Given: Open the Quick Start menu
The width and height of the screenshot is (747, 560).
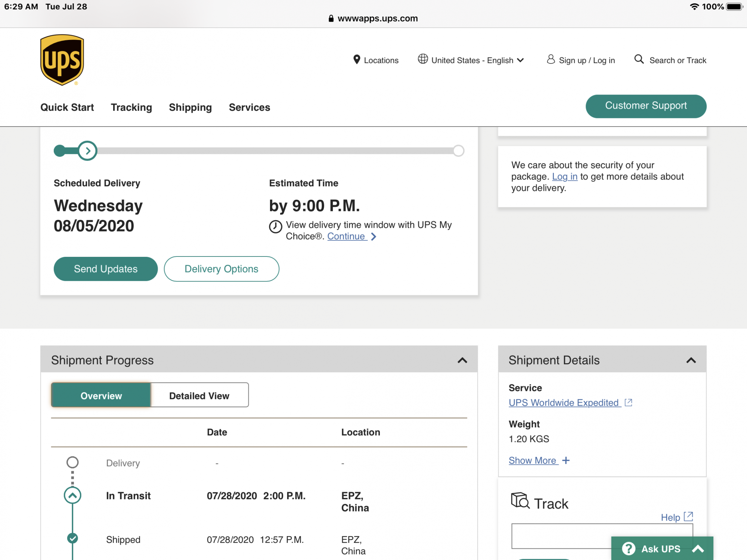Looking at the screenshot, I should (67, 108).
